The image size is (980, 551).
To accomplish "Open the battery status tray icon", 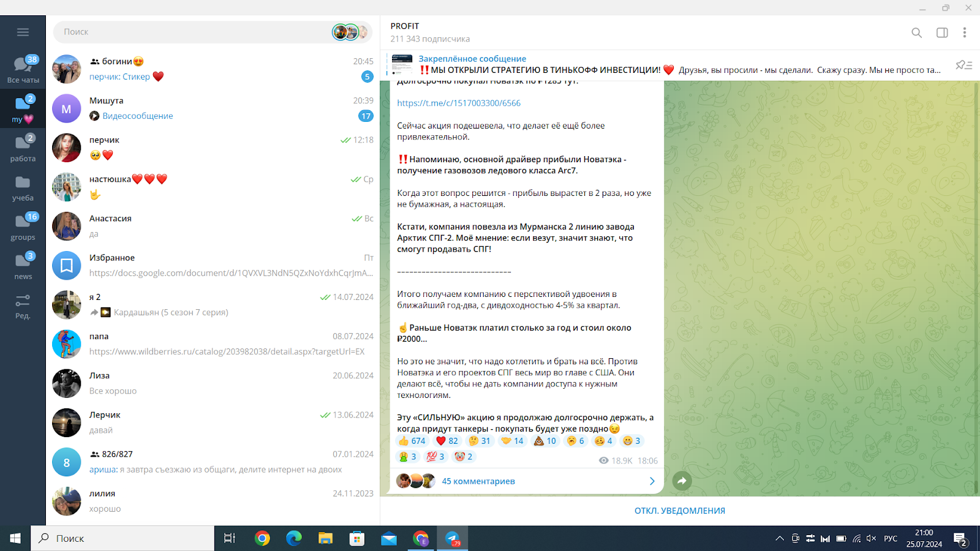I will point(841,538).
